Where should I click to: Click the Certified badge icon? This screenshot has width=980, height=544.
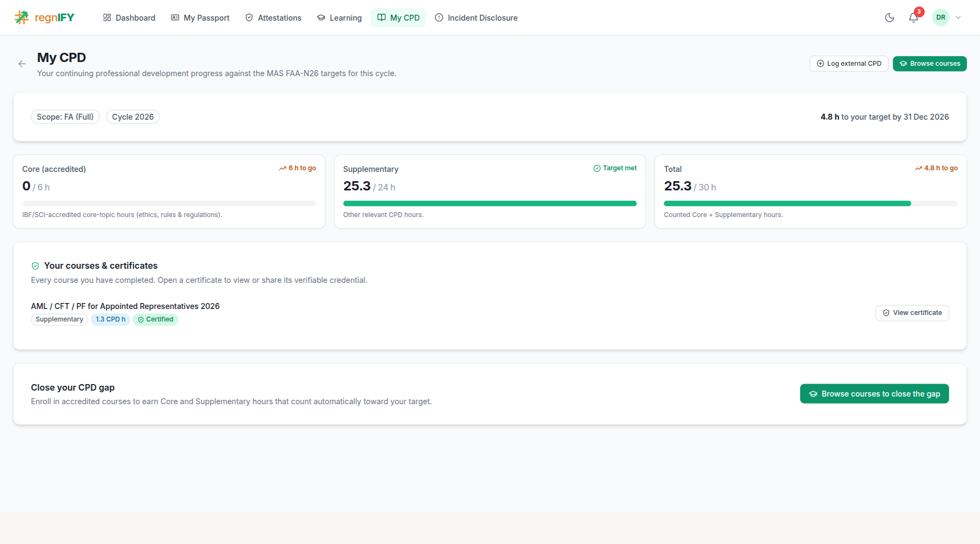pyautogui.click(x=141, y=319)
